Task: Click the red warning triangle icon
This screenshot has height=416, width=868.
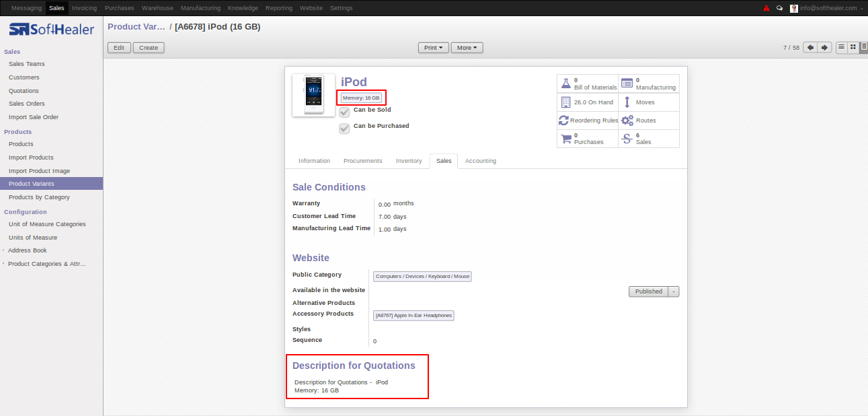Action: pos(766,8)
